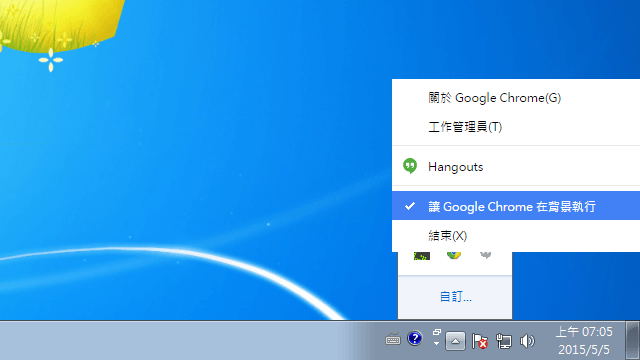Click the gray bird icon in tray overflow

485,256
